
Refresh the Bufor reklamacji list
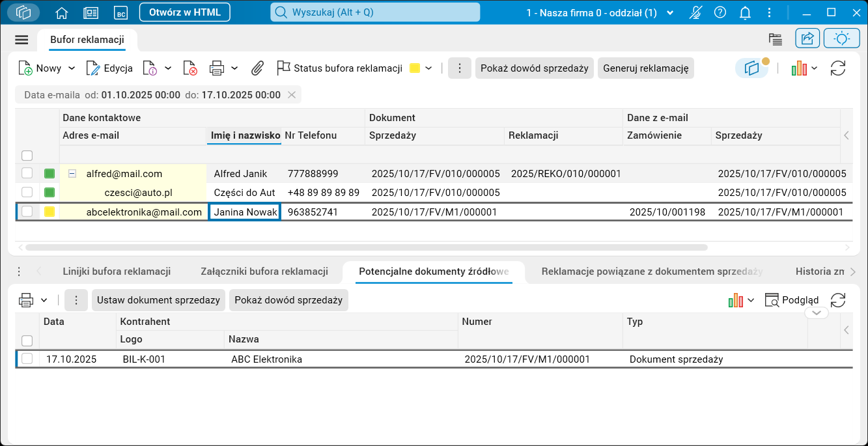point(838,68)
